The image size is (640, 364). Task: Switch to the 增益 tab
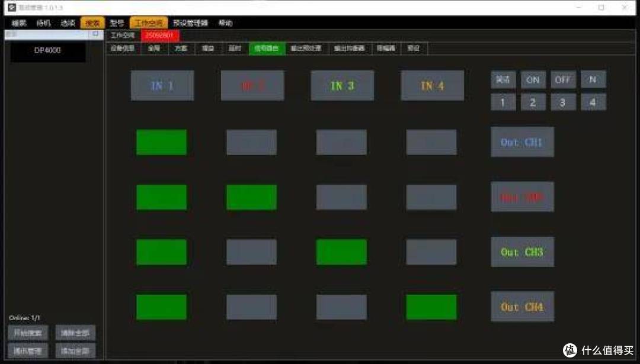click(208, 49)
